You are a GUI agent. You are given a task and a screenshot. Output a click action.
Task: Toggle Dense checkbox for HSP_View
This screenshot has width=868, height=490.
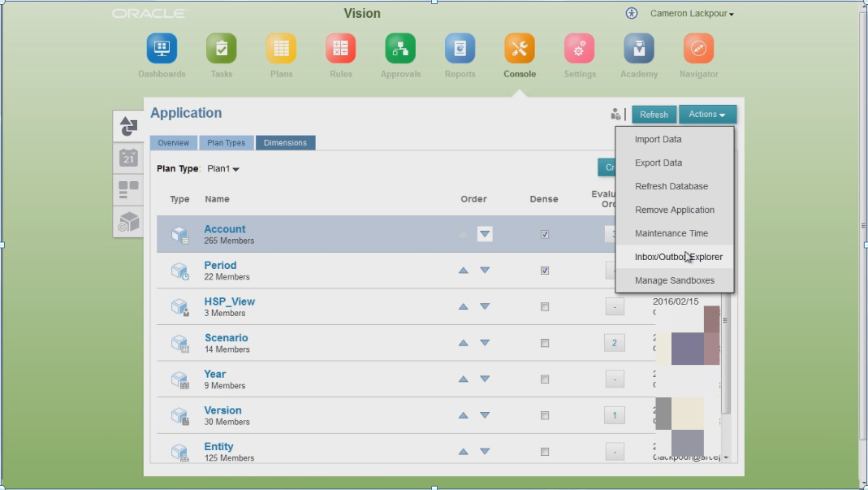pyautogui.click(x=545, y=306)
